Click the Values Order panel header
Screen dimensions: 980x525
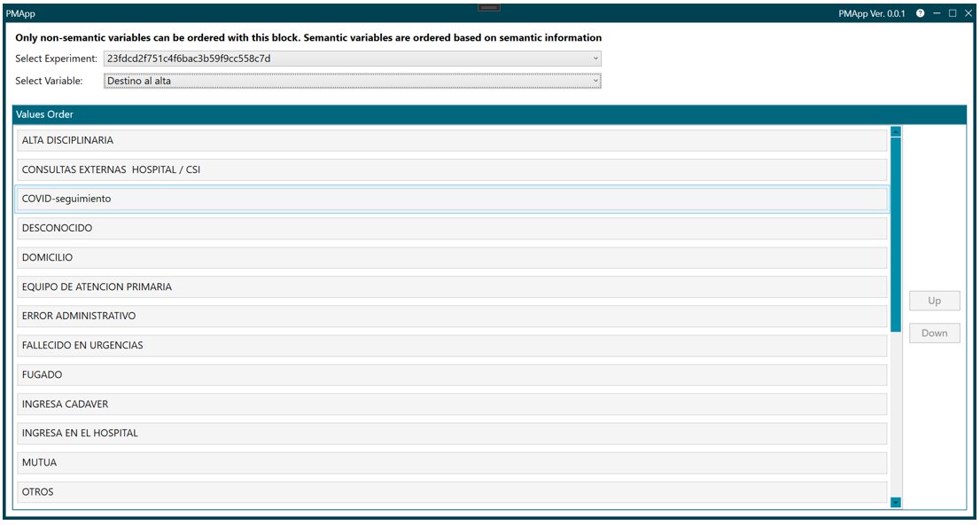[489, 114]
